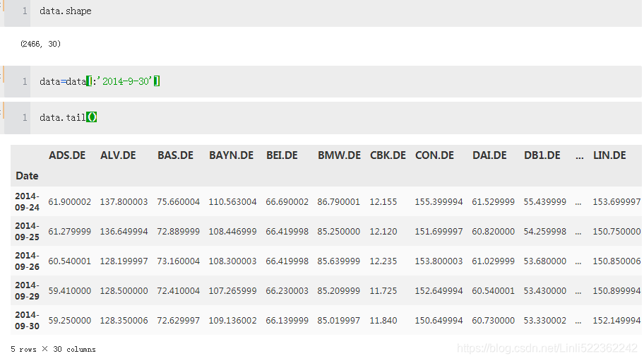Click the DAI.DE column header

(489, 155)
